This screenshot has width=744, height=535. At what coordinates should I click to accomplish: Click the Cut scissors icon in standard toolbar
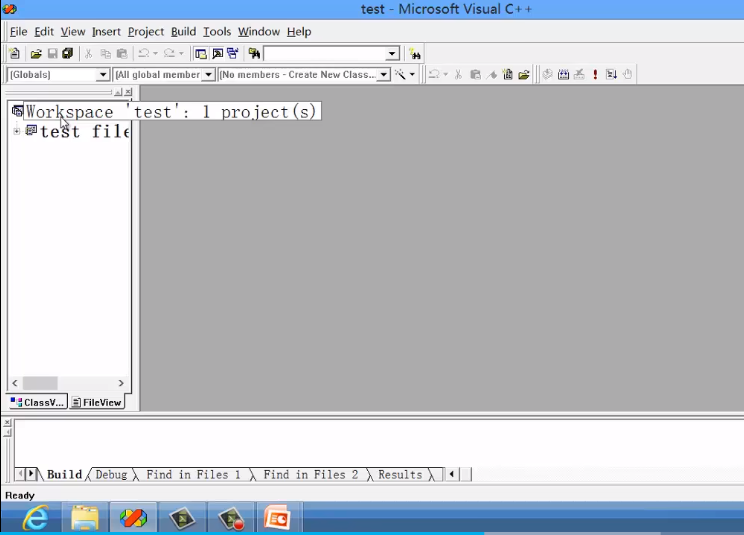click(x=88, y=54)
